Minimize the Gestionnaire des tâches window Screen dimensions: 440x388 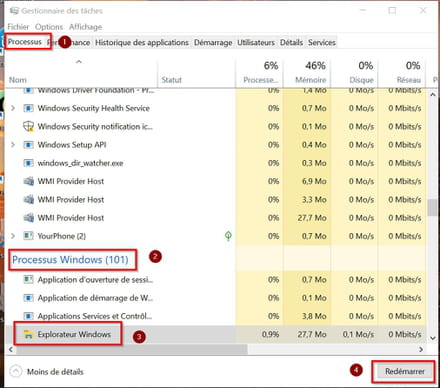pos(363,11)
